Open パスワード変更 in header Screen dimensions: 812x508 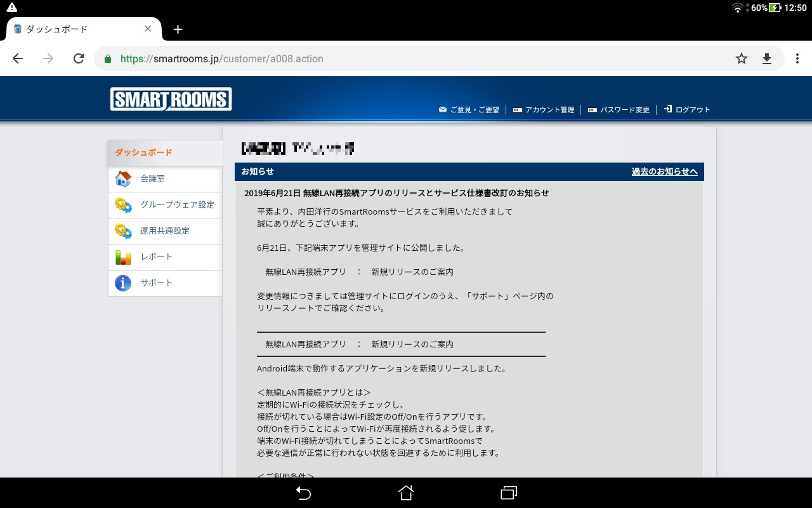624,110
